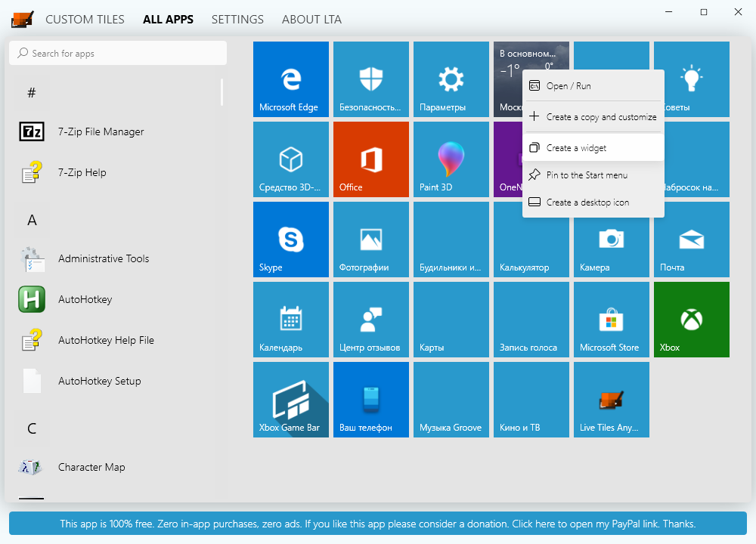Jump to the # letter header
Screen dimensions: 756x544
point(31,92)
